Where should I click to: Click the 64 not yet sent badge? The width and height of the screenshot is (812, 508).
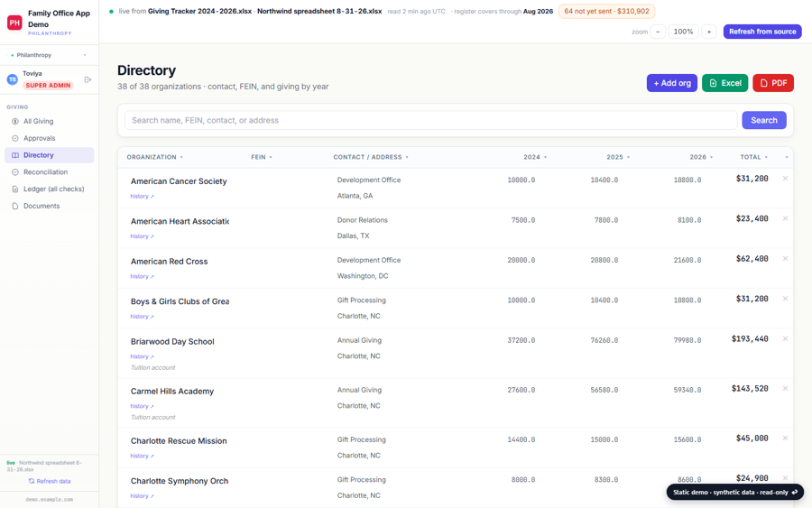[606, 11]
